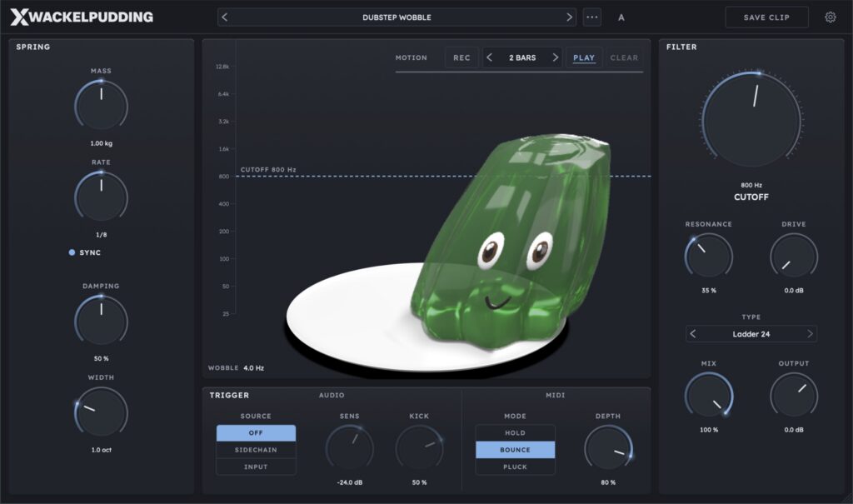
Task: Open the Ladder 24 filter type
Action: (x=751, y=334)
